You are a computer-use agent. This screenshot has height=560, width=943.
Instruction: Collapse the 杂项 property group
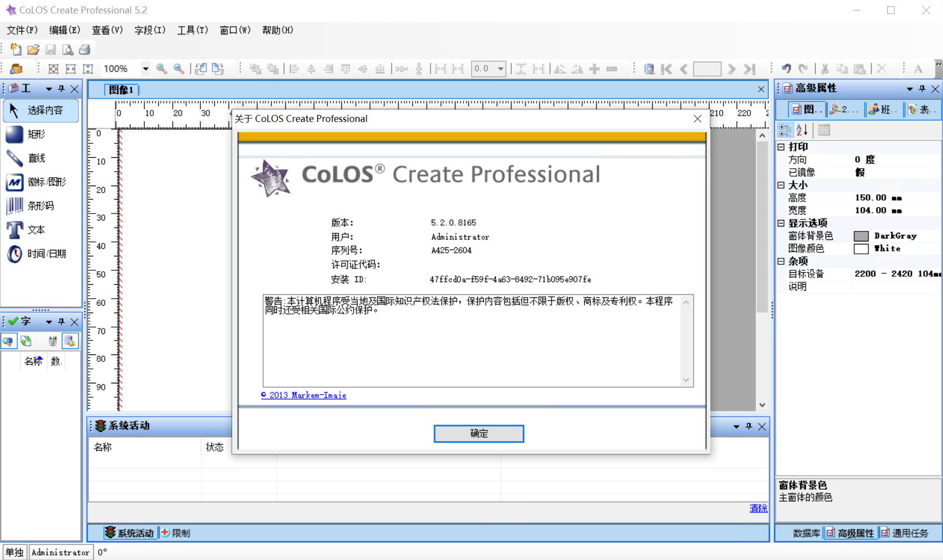(x=781, y=261)
